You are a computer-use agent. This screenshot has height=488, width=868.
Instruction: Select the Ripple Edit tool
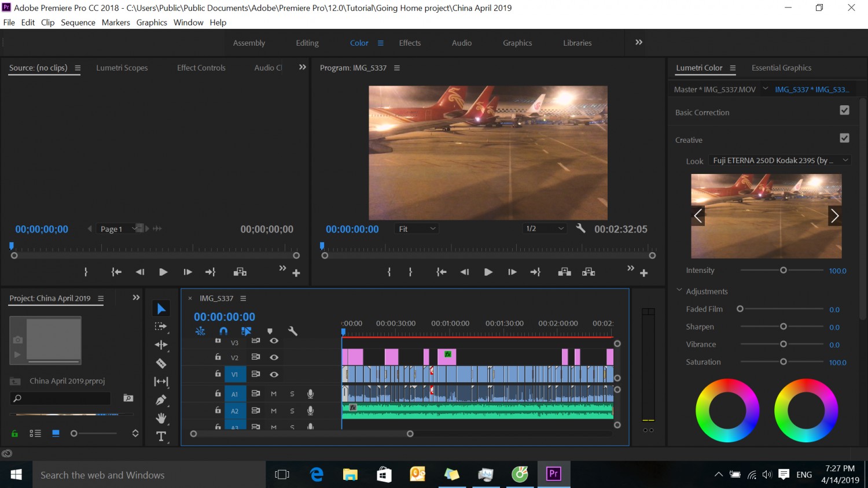161,345
